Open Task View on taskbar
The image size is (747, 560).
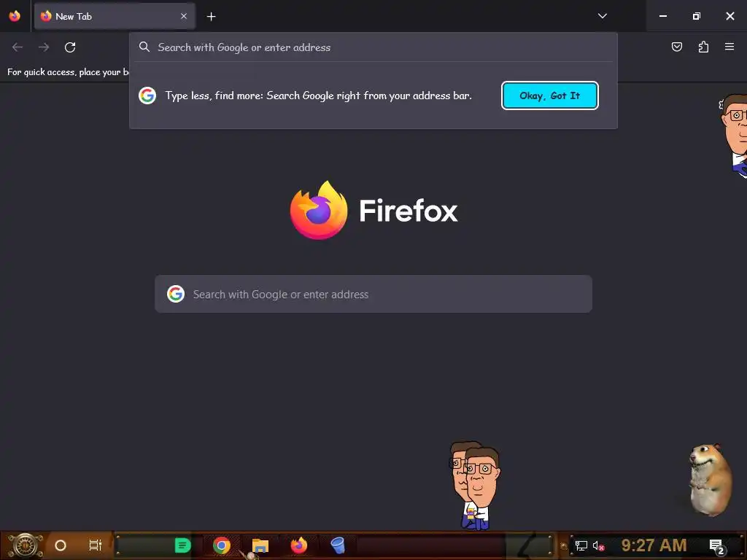click(96, 545)
